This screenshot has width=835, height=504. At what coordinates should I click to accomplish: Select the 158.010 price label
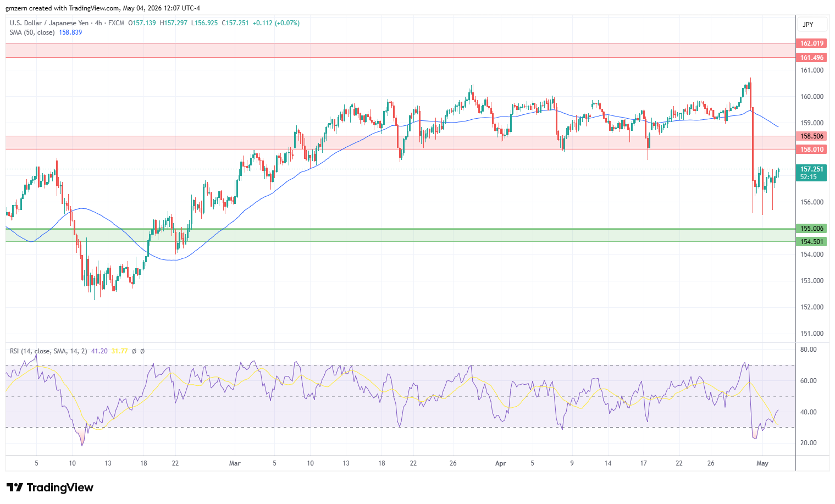pos(811,149)
